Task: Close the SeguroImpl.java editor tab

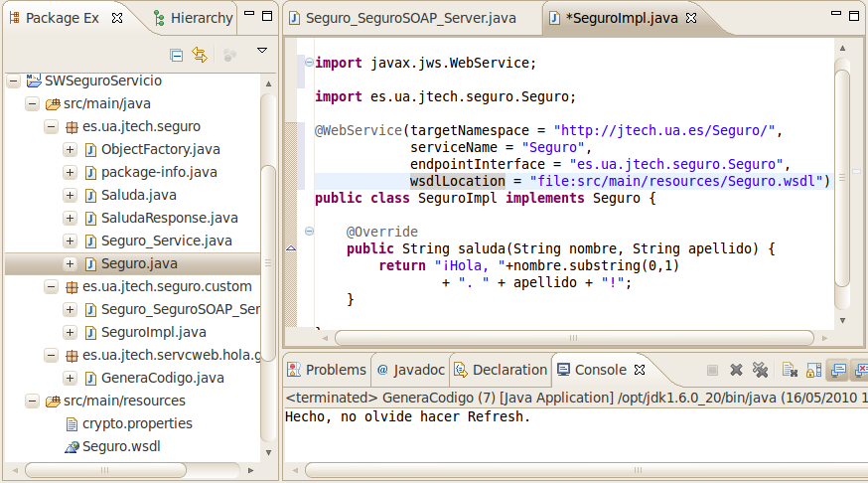Action: click(x=691, y=18)
